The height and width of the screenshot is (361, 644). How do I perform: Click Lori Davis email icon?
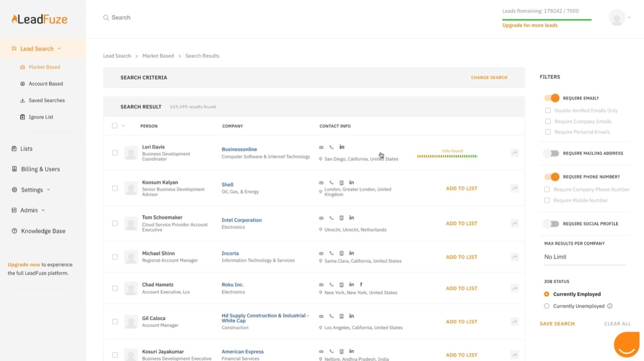[x=321, y=147]
